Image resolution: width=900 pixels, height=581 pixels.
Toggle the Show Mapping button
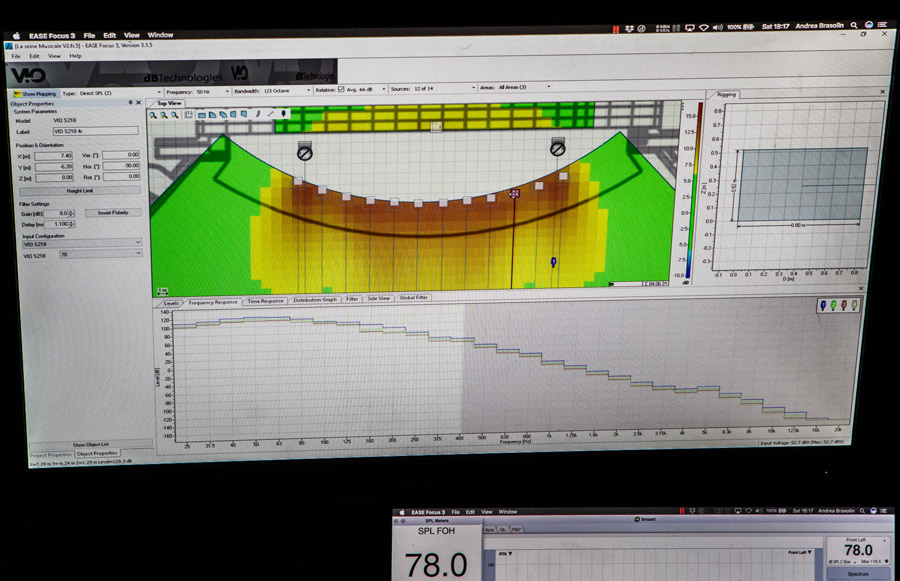click(x=35, y=94)
